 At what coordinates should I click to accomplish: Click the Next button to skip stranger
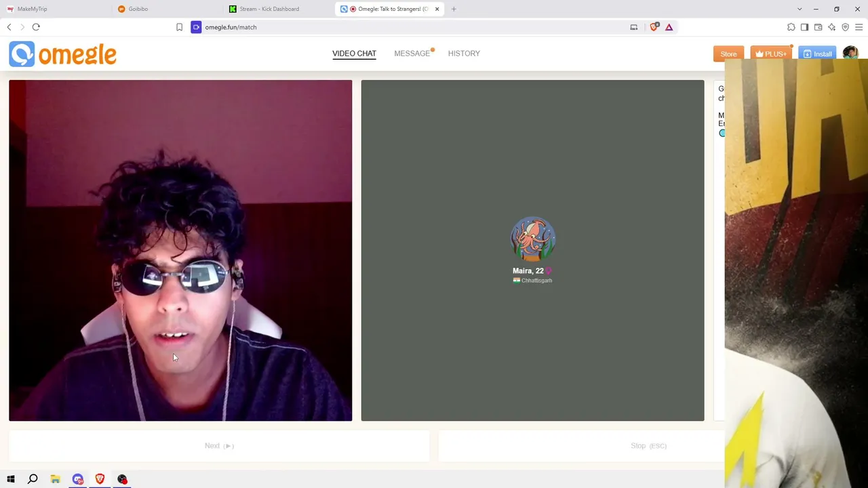[x=219, y=446]
